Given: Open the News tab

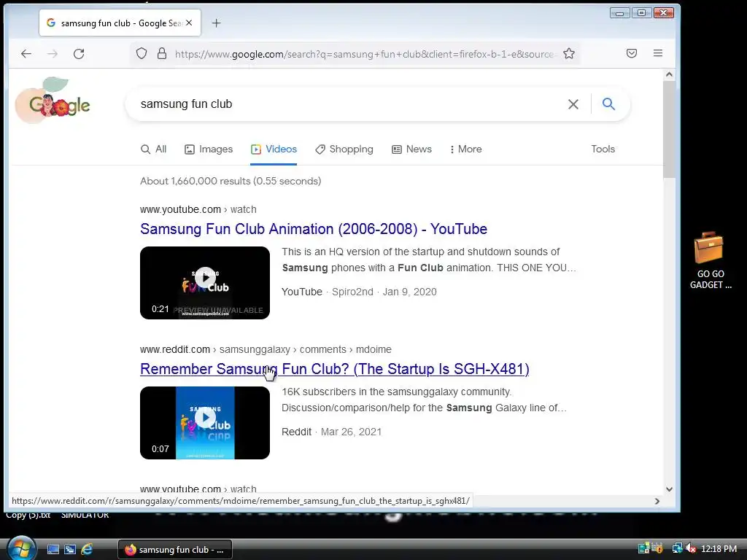Looking at the screenshot, I should coord(412,149).
